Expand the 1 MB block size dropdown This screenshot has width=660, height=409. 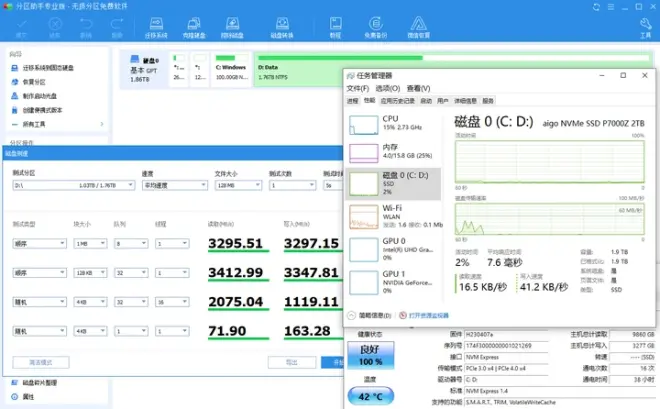tap(82, 243)
